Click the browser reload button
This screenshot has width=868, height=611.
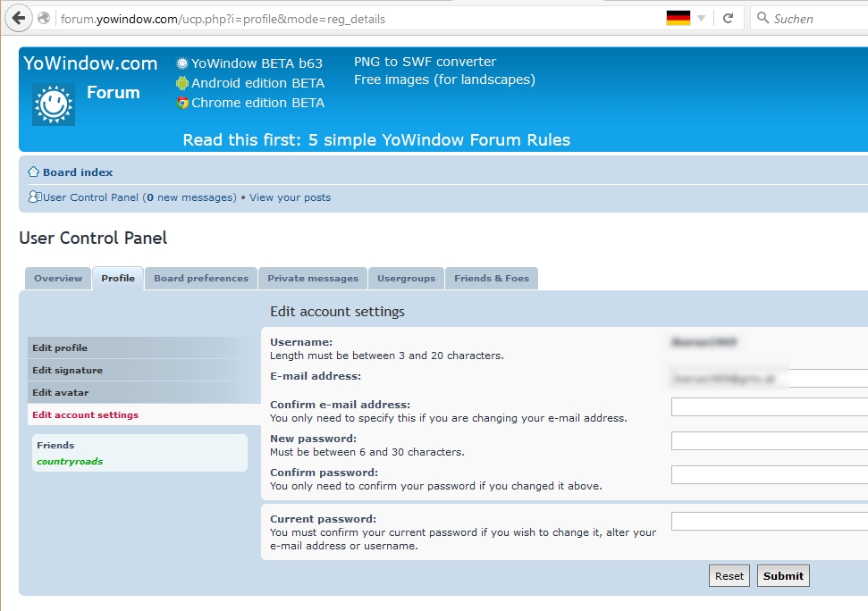click(729, 18)
